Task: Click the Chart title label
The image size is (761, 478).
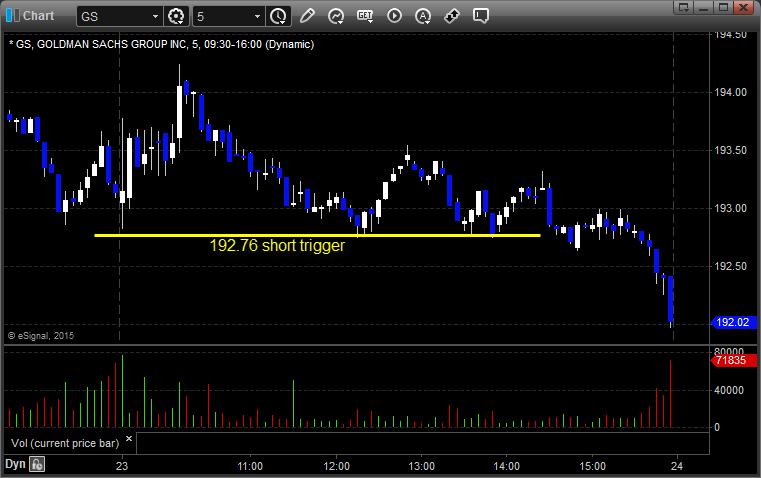Action: (x=38, y=16)
